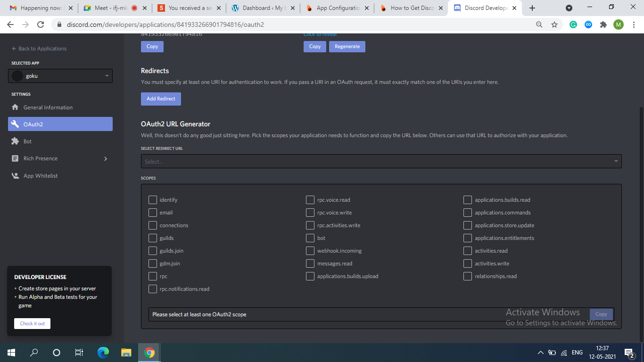Click the Rich Presence document icon

tap(15, 158)
